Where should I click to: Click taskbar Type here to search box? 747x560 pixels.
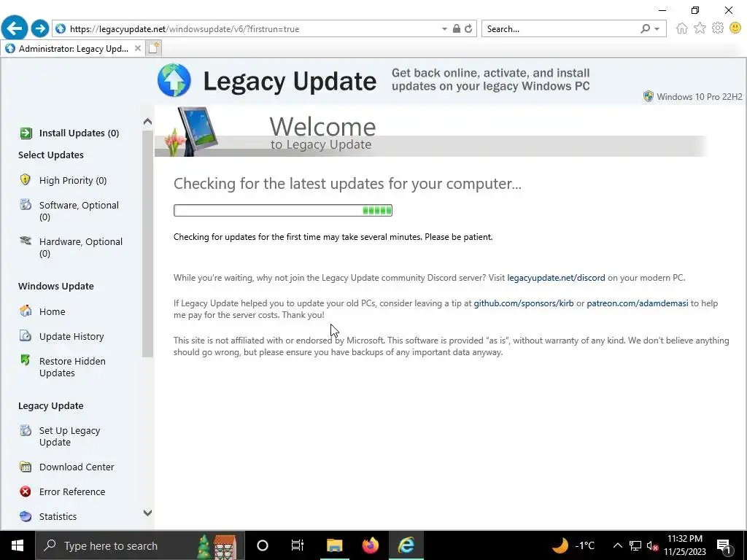pyautogui.click(x=140, y=545)
